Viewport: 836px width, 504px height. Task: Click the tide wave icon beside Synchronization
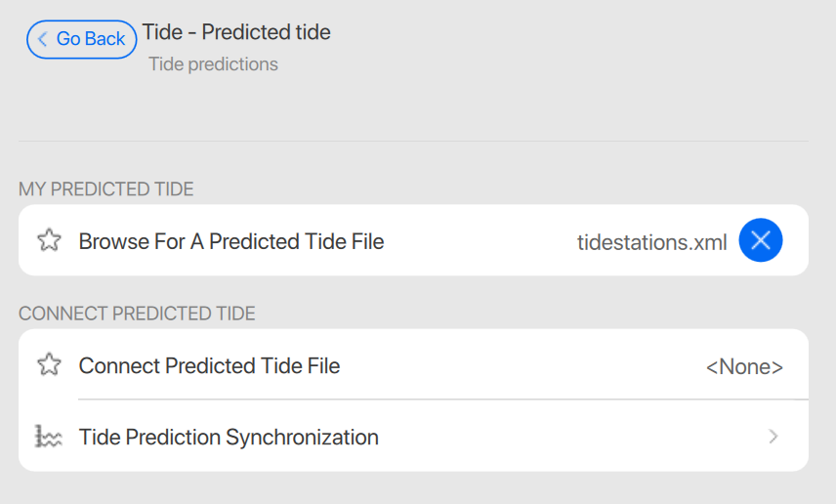49,437
